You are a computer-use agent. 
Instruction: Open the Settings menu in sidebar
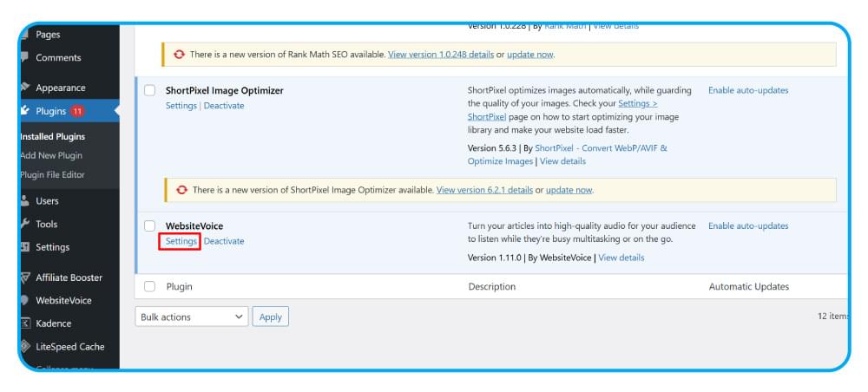[x=53, y=247]
